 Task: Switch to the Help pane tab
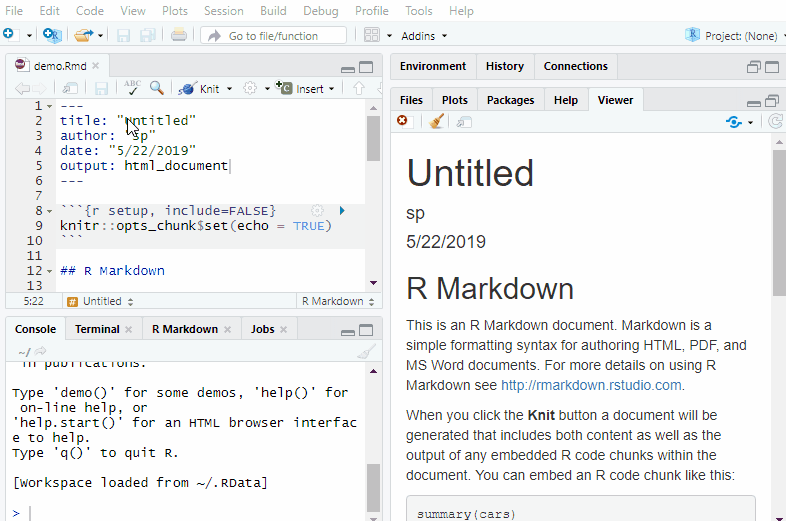pos(565,100)
